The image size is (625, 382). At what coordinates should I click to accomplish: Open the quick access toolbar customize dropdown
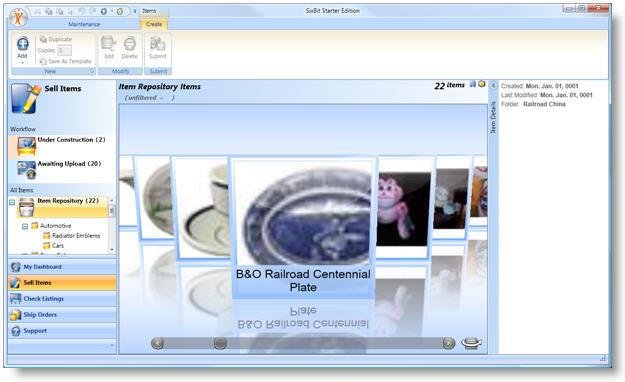pos(135,12)
